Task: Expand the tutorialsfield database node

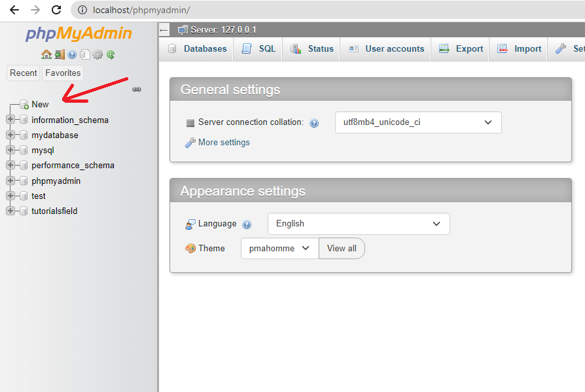Action: pos(10,211)
